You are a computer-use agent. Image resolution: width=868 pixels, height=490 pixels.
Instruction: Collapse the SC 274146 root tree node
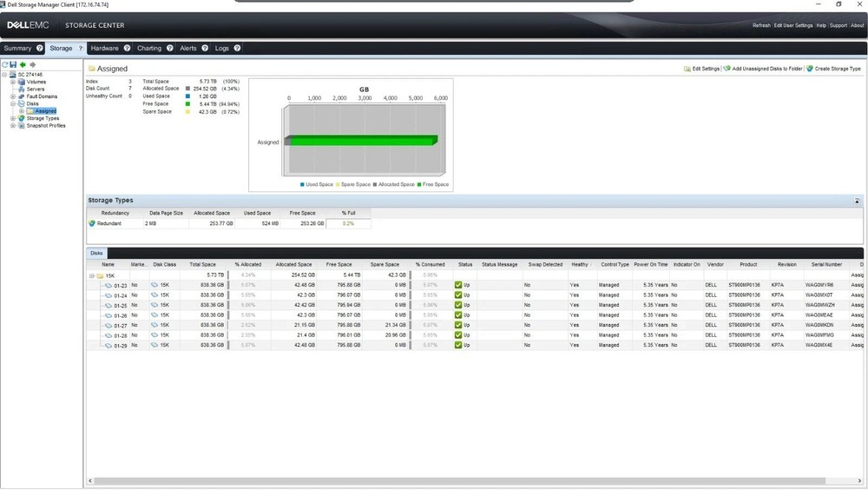pos(4,74)
